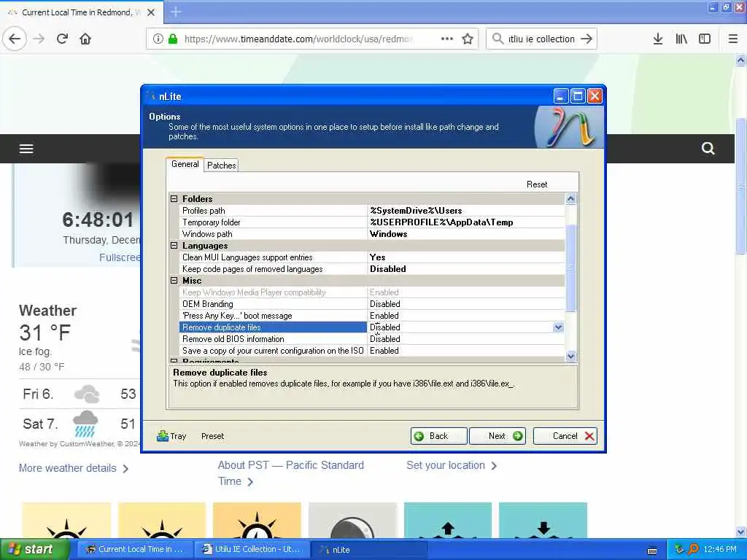Toggle the Firefox sidebar icon

[x=705, y=39]
